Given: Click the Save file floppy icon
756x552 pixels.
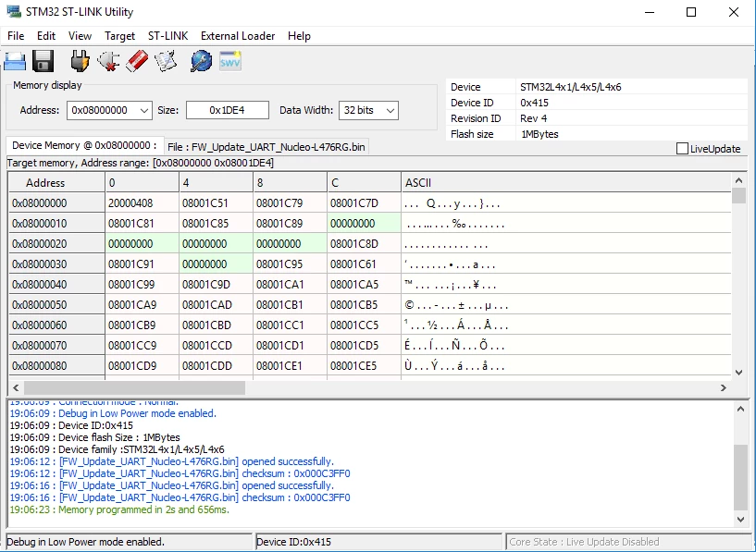Looking at the screenshot, I should [x=43, y=61].
